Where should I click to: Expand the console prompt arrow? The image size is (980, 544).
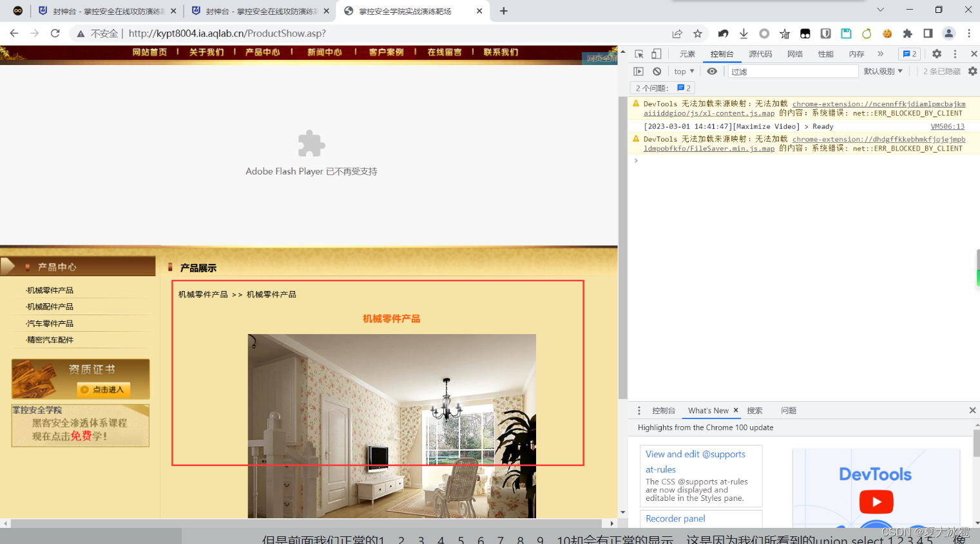636,160
